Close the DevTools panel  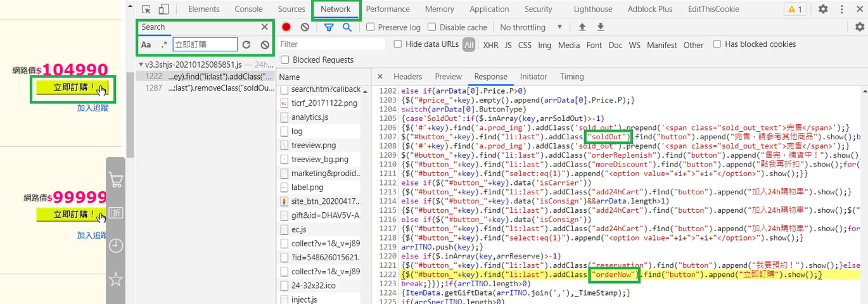tap(858, 9)
